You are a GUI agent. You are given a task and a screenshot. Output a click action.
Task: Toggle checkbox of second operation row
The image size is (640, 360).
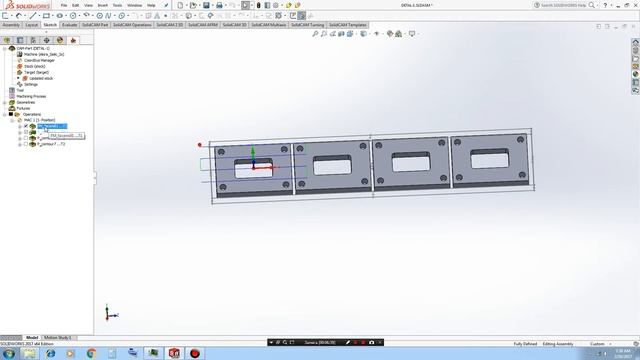point(26,132)
